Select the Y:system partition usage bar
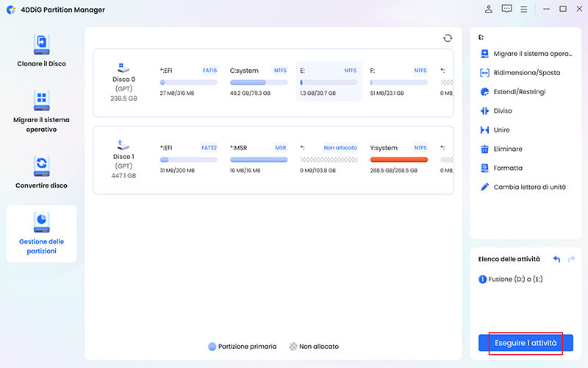Image resolution: width=588 pixels, height=368 pixels. click(399, 159)
